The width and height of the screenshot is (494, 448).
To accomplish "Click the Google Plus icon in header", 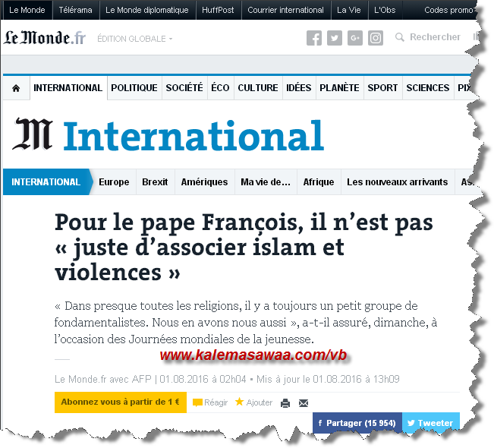I will [355, 38].
